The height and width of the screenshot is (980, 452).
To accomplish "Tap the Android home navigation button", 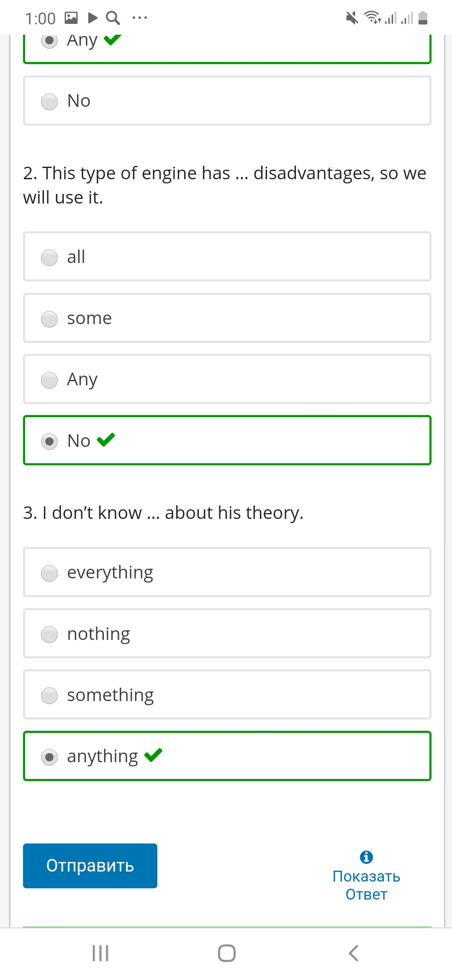I will pos(226,953).
